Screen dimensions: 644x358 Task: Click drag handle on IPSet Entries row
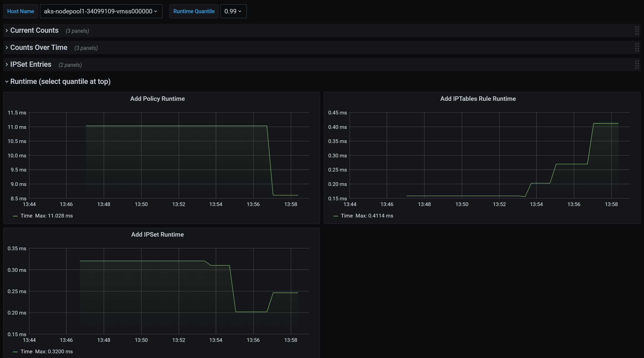[637, 65]
